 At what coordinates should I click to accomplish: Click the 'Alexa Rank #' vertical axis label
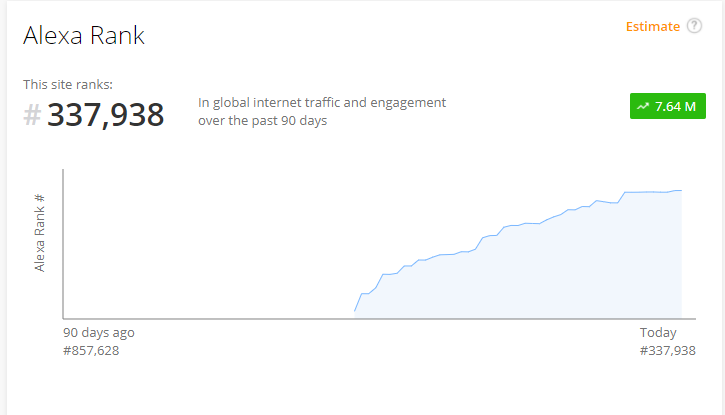pos(39,232)
